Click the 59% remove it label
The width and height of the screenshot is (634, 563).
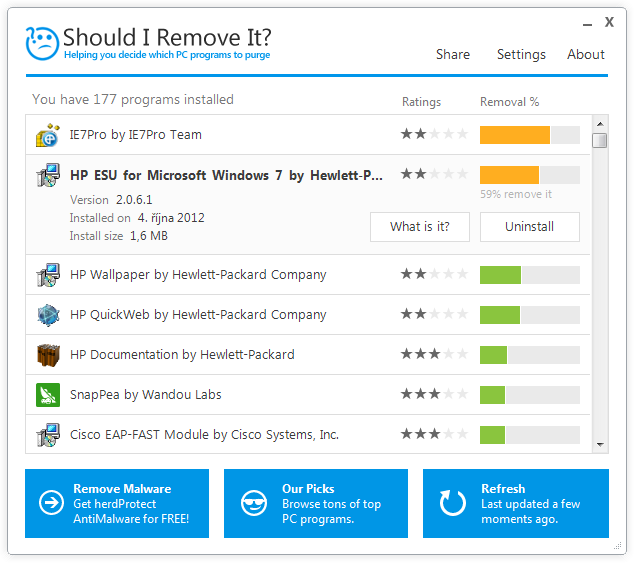coord(516,194)
